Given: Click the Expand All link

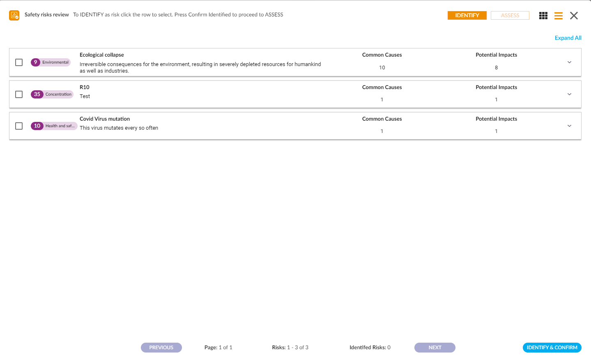Looking at the screenshot, I should tap(568, 38).
